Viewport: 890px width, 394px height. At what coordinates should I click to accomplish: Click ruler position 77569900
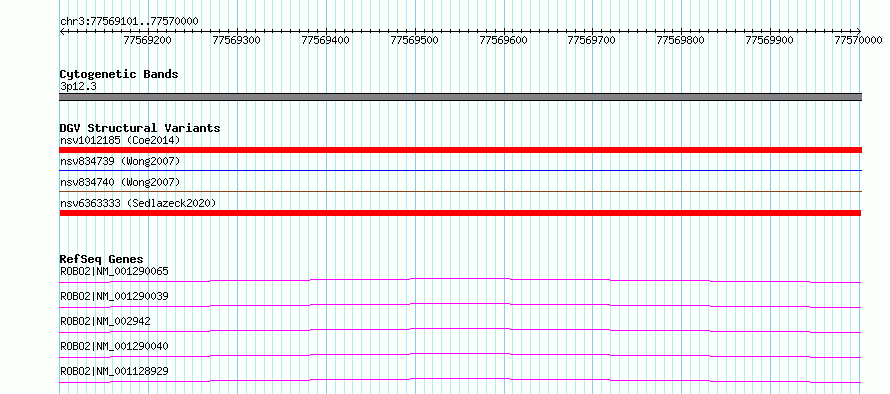coord(770,40)
